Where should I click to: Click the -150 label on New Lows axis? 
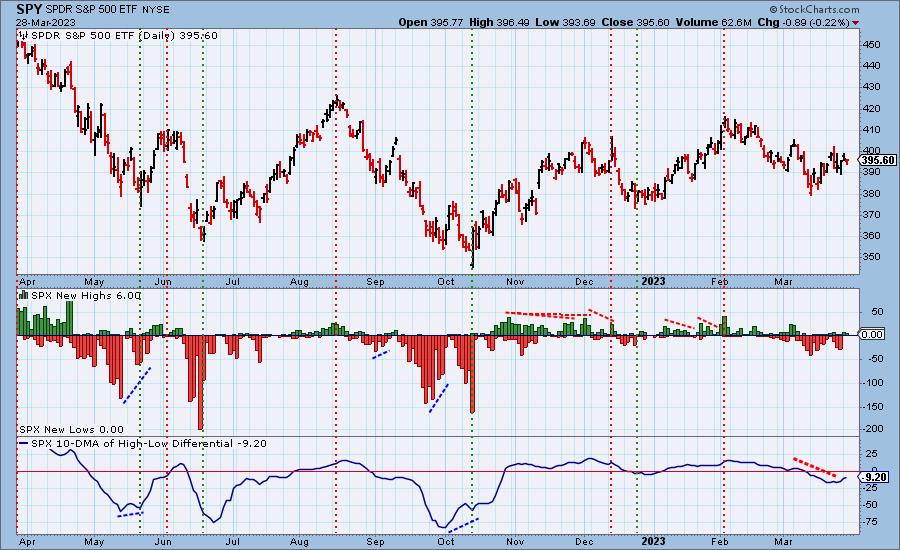[x=872, y=406]
